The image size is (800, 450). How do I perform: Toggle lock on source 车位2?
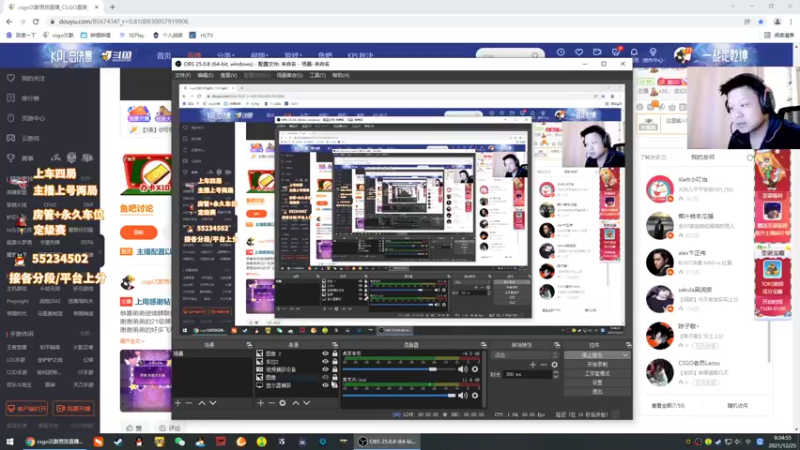click(x=335, y=362)
